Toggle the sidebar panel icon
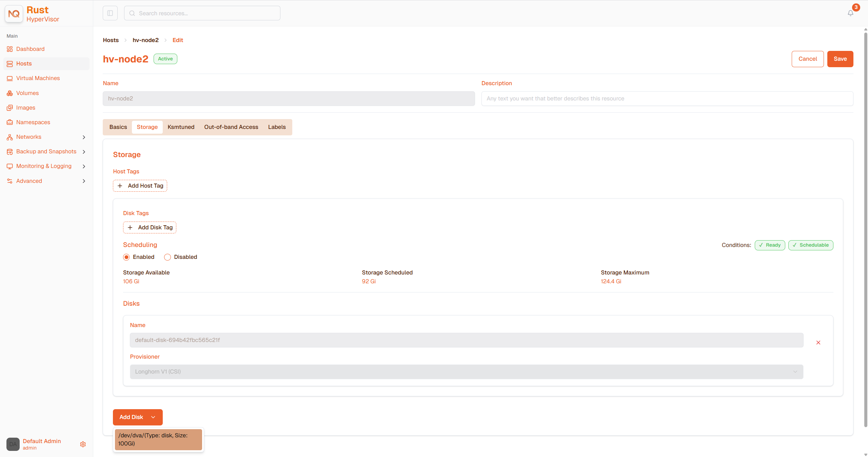The image size is (868, 457). (x=110, y=13)
